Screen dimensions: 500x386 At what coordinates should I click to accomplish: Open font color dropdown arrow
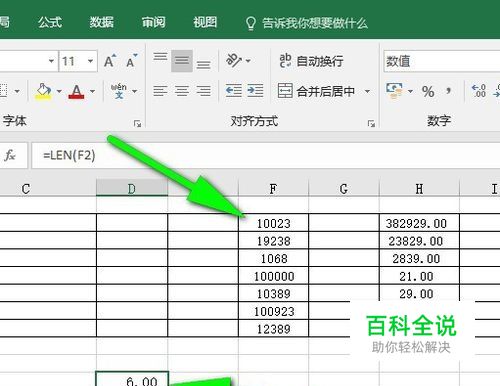pyautogui.click(x=92, y=91)
